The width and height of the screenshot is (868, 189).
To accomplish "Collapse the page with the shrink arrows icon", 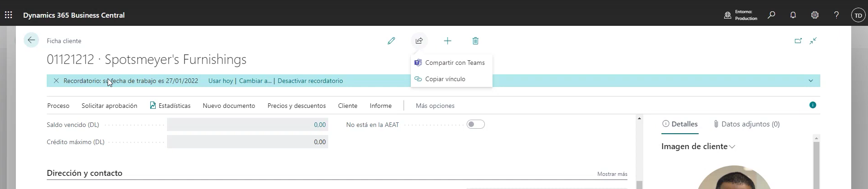I will 813,41.
